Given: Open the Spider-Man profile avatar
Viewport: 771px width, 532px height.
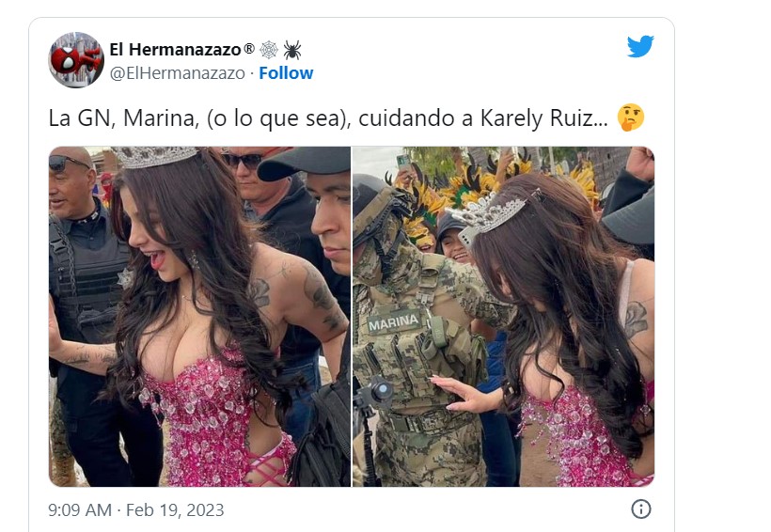Looking at the screenshot, I should pyautogui.click(x=76, y=60).
